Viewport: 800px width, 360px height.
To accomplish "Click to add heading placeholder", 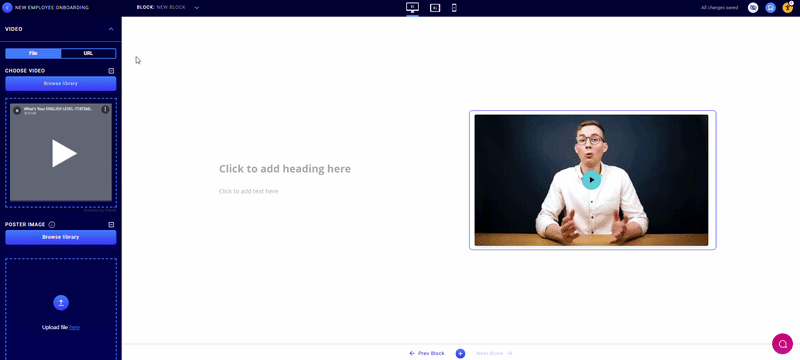I will pyautogui.click(x=285, y=169).
